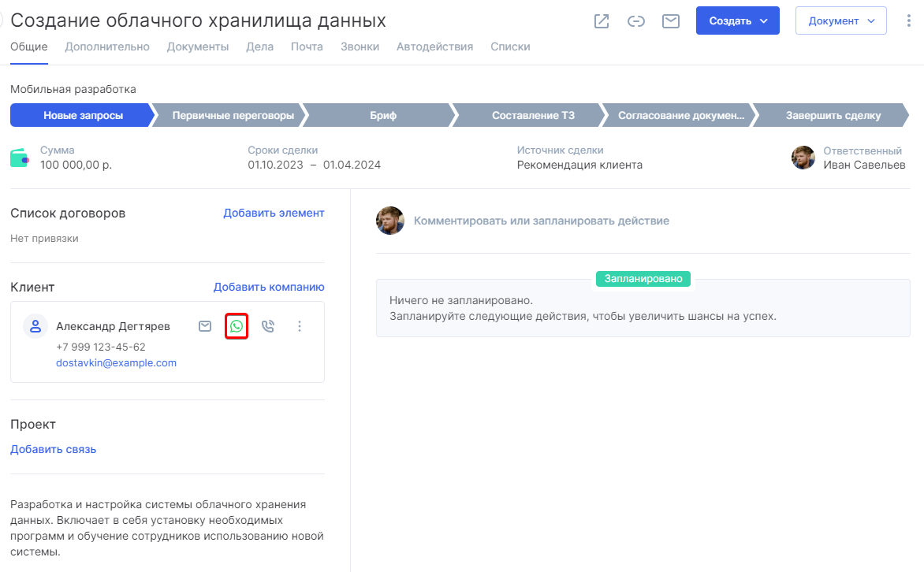Image resolution: width=924 pixels, height=572 pixels.
Task: Open WhatsApp chat with client
Action: click(x=237, y=326)
